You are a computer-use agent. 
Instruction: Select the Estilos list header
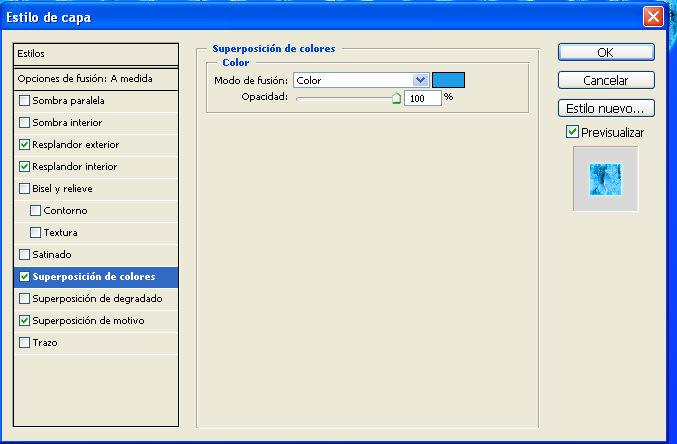click(x=97, y=53)
